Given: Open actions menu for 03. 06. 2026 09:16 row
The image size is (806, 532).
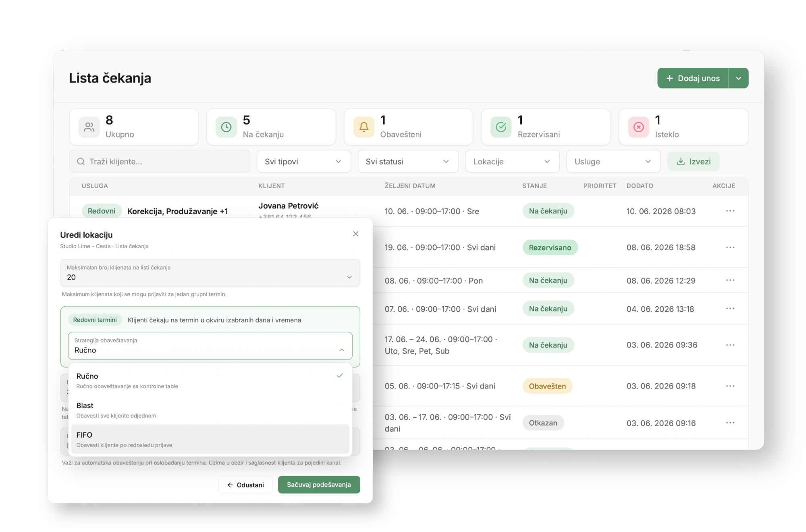Looking at the screenshot, I should pyautogui.click(x=730, y=423).
